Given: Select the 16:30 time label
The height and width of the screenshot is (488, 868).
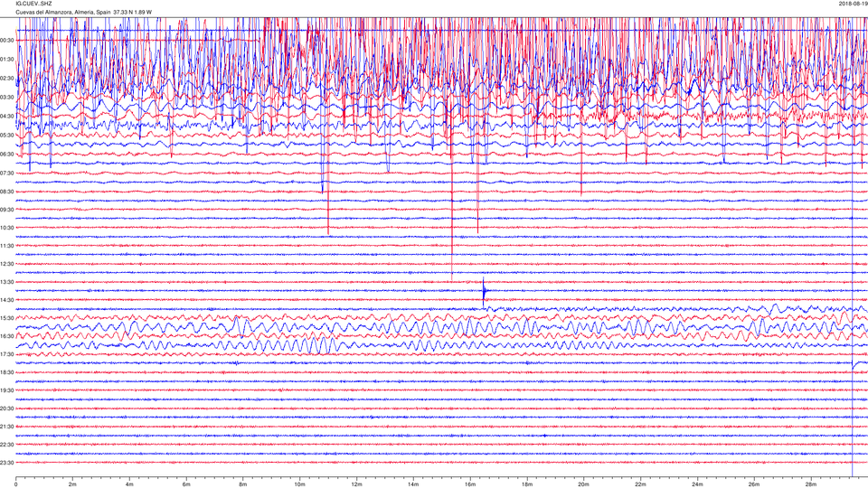Looking at the screenshot, I should (6, 336).
